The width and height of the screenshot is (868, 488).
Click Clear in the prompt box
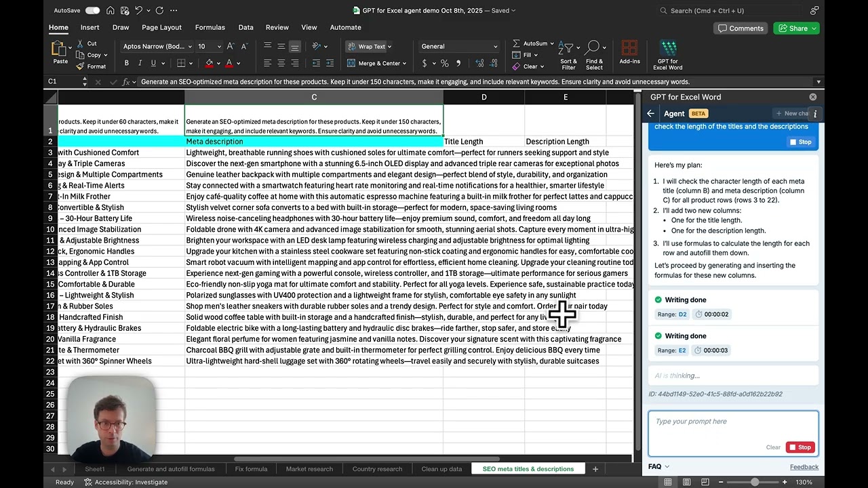[773, 447]
